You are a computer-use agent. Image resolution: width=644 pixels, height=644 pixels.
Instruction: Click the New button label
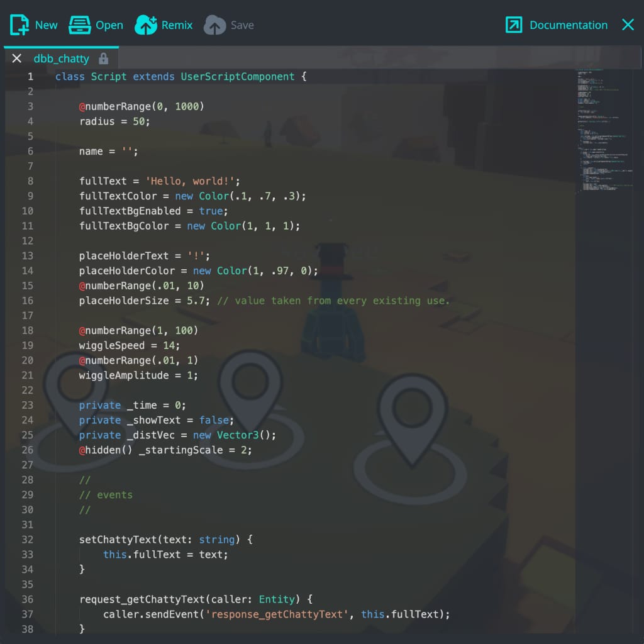click(47, 25)
